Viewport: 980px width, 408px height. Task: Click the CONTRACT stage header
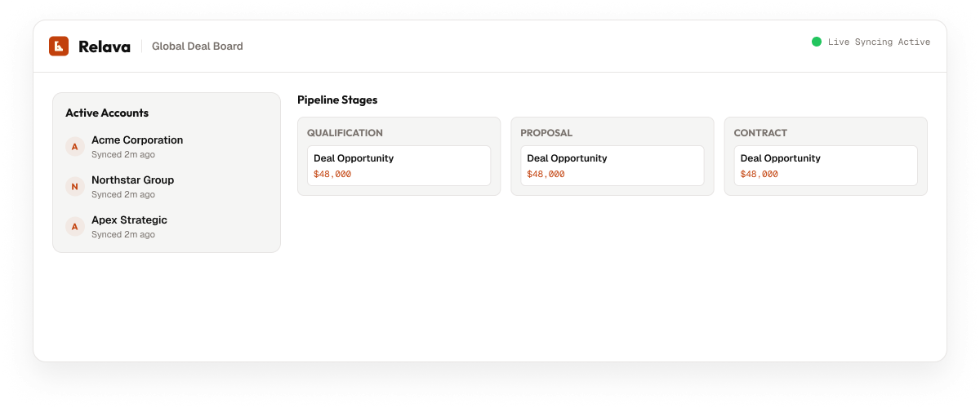[760, 133]
